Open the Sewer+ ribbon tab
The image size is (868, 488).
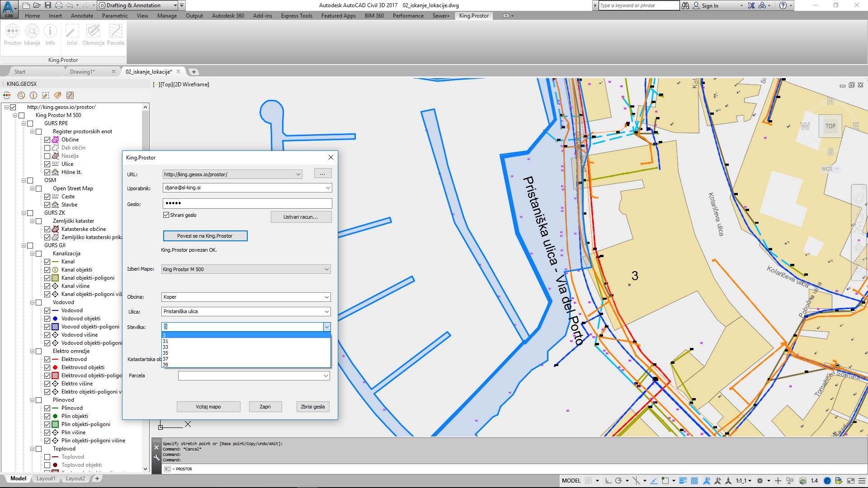[441, 16]
